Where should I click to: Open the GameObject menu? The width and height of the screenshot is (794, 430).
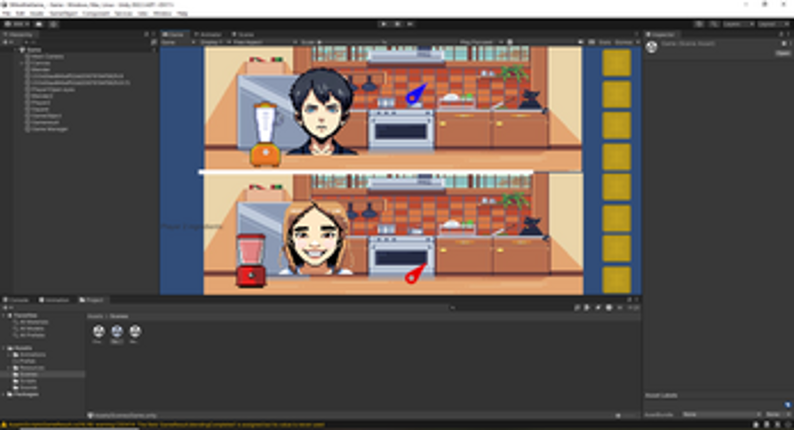tap(63, 13)
